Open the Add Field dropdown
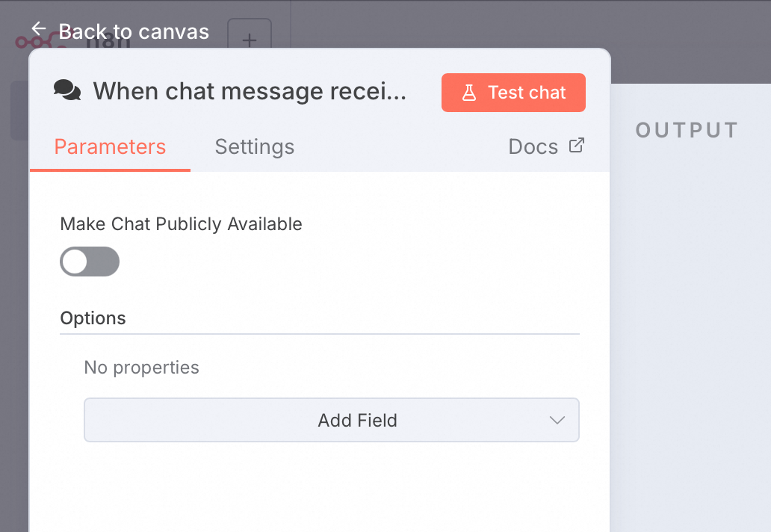Image resolution: width=771 pixels, height=532 pixels. point(332,420)
